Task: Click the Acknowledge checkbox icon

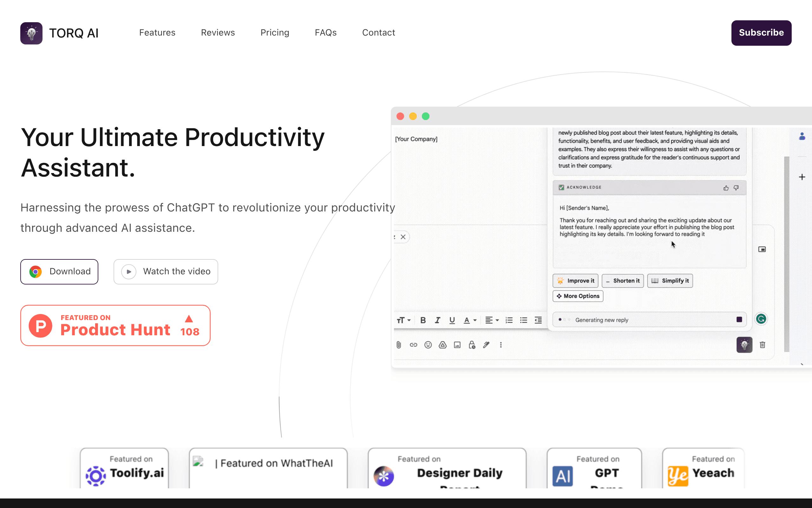Action: coord(561,187)
